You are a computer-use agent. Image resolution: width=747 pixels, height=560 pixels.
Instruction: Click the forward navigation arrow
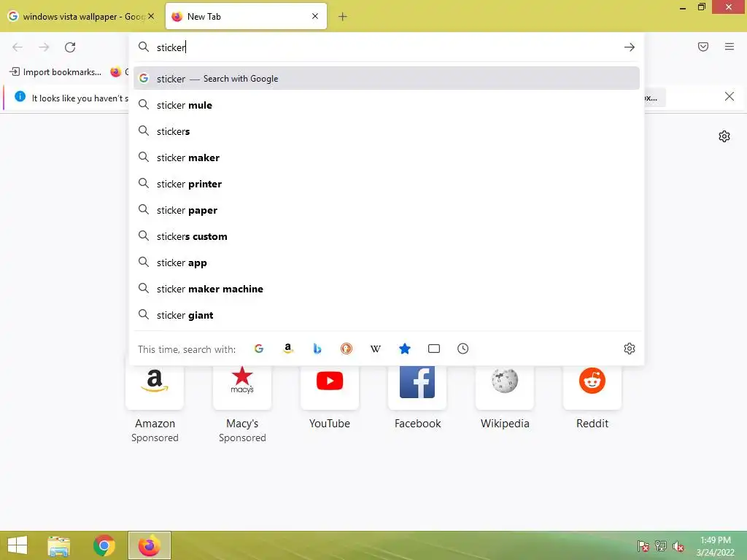44,47
